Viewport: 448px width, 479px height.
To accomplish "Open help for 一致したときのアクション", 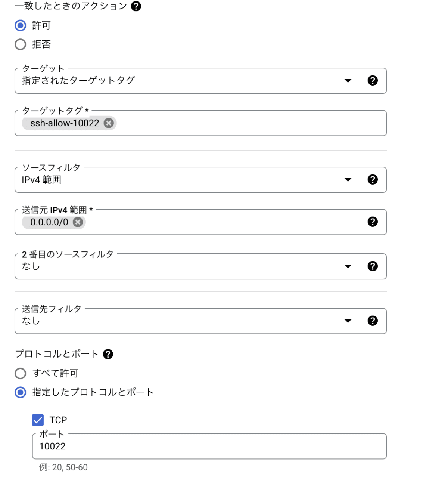I will 136,6.
